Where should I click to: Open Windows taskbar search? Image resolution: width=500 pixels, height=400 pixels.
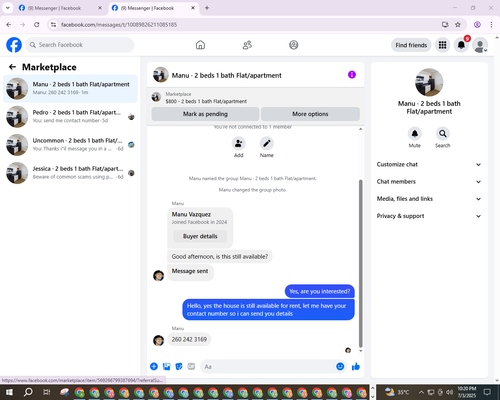click(28, 392)
